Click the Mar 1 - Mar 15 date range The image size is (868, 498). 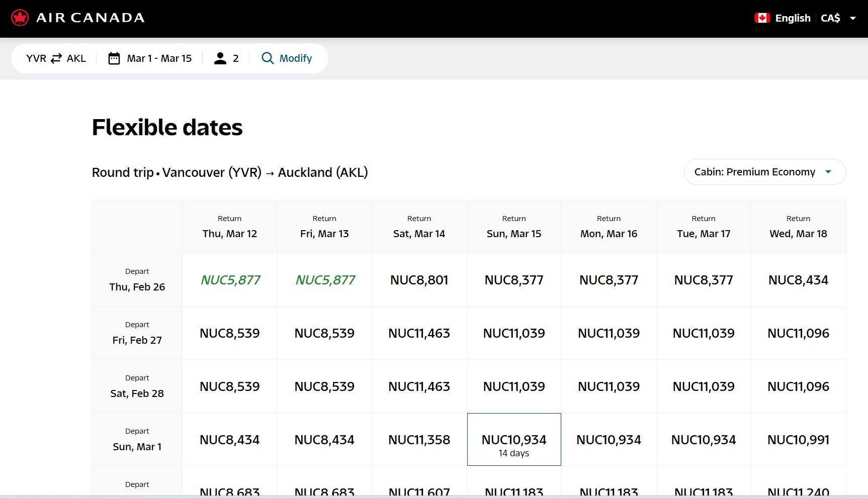(159, 58)
